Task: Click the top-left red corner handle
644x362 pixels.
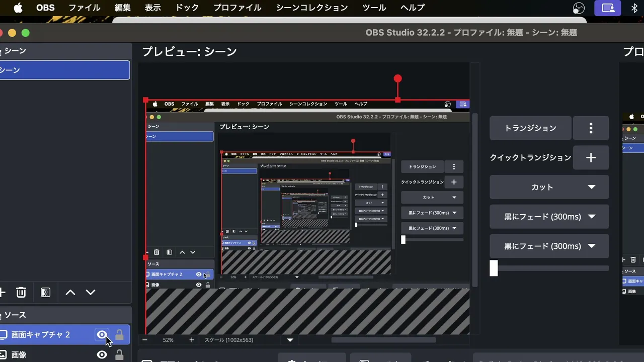Action: pyautogui.click(x=146, y=100)
